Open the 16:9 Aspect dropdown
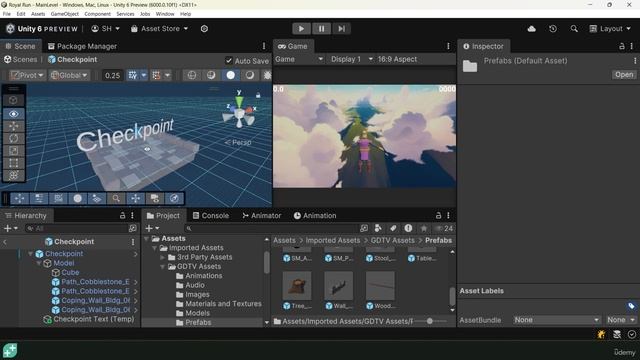This screenshot has height=360, width=640. point(397,59)
